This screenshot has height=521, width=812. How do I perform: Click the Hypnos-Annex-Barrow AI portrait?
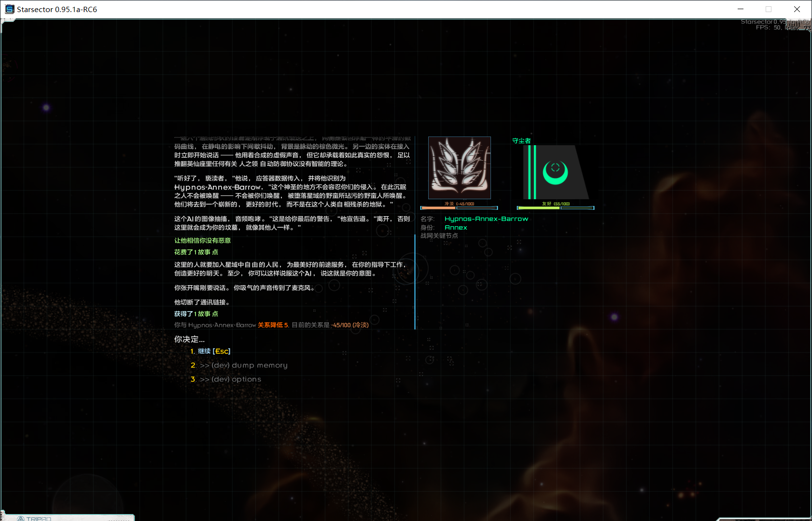click(x=459, y=167)
